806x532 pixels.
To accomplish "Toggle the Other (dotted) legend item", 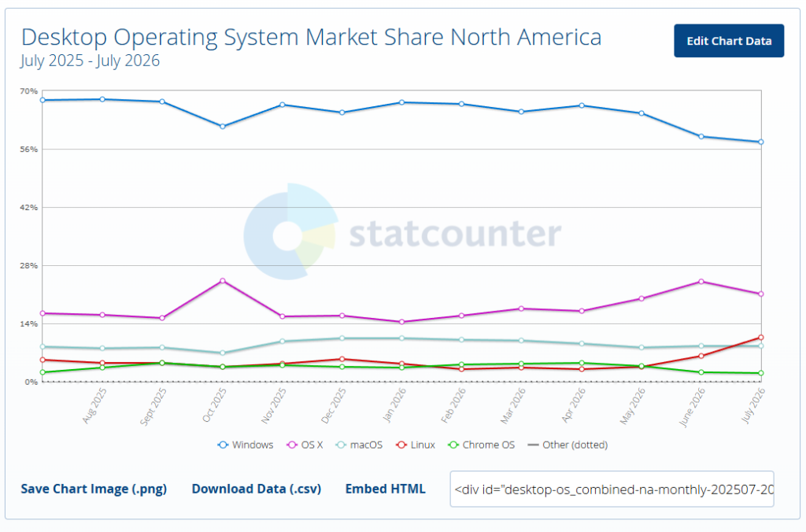I will click(568, 445).
